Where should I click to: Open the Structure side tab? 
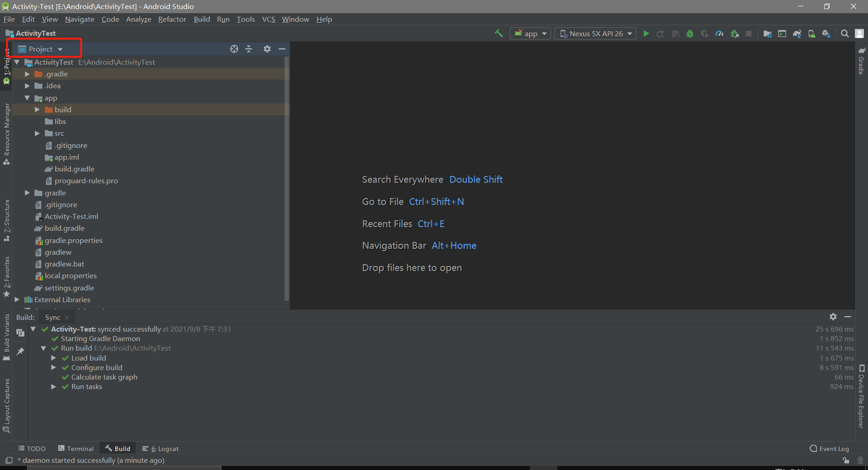tap(6, 220)
